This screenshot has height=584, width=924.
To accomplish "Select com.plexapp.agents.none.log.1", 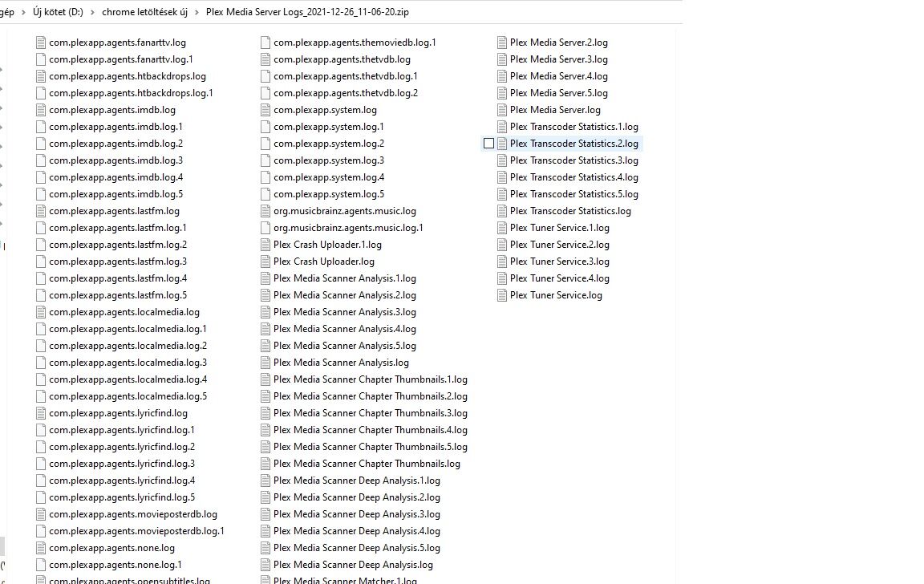I will (x=115, y=565).
